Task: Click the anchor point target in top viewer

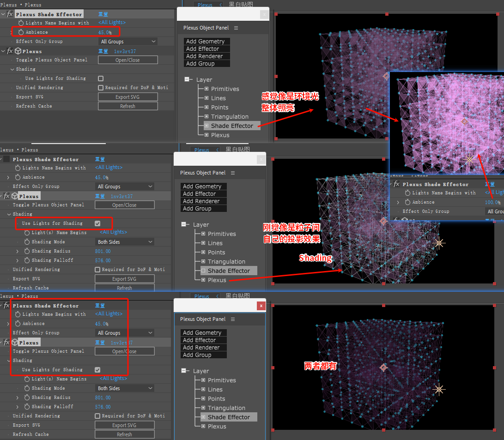Action: pos(386,76)
